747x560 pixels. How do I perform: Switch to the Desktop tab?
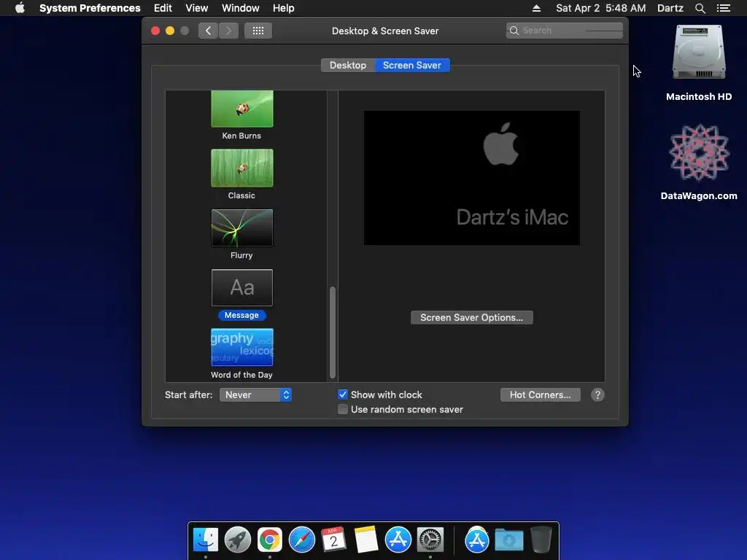348,65
